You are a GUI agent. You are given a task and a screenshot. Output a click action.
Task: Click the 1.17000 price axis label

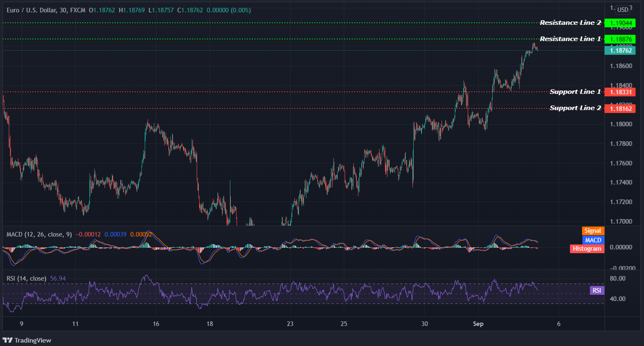pos(621,221)
